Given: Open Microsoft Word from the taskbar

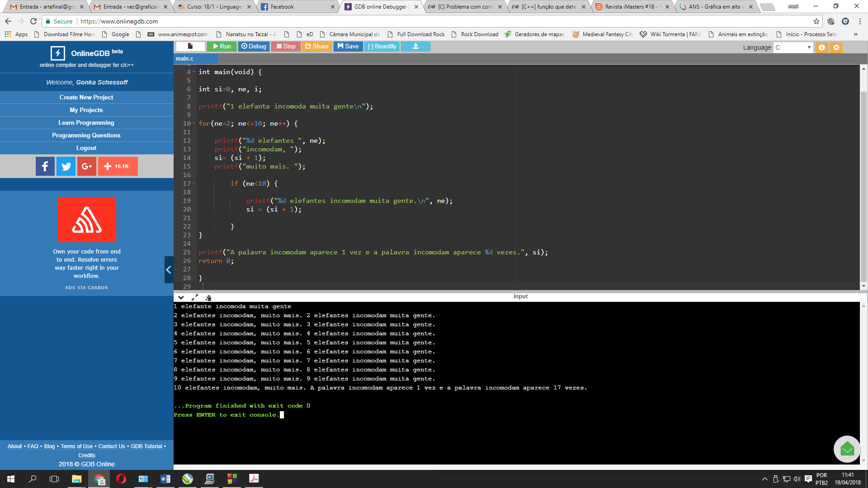Looking at the screenshot, I should [165, 479].
